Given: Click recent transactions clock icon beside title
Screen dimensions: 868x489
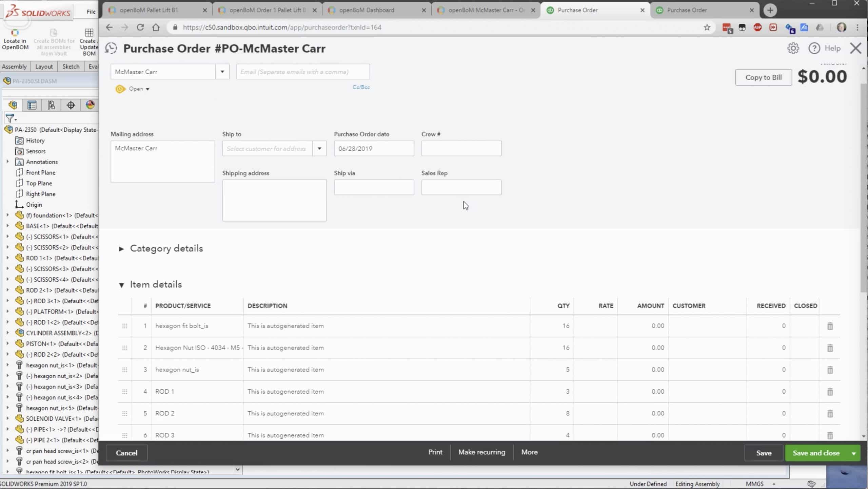Looking at the screenshot, I should tap(111, 49).
